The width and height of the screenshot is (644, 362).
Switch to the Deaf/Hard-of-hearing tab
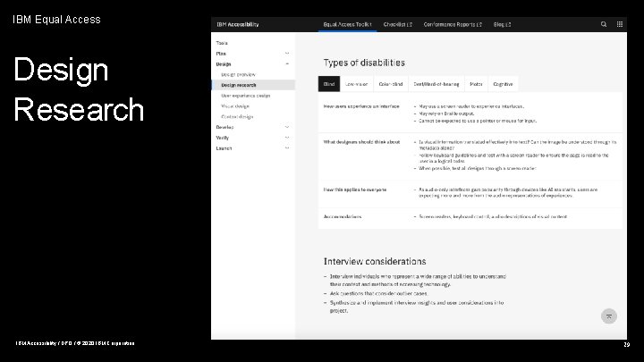coord(436,84)
